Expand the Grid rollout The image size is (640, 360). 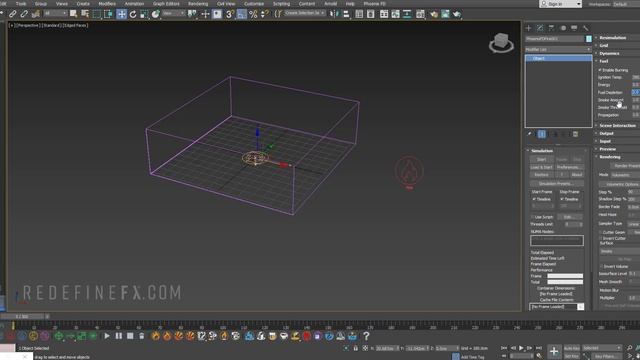tap(603, 45)
